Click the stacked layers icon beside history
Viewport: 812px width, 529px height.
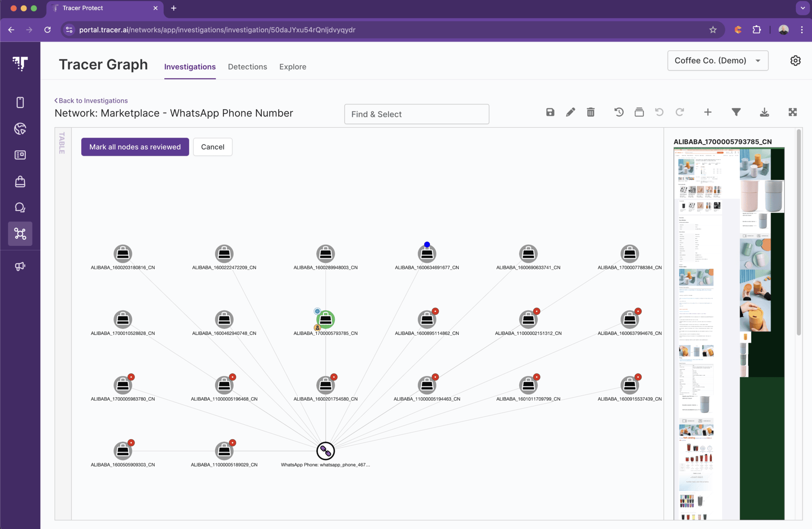click(639, 112)
